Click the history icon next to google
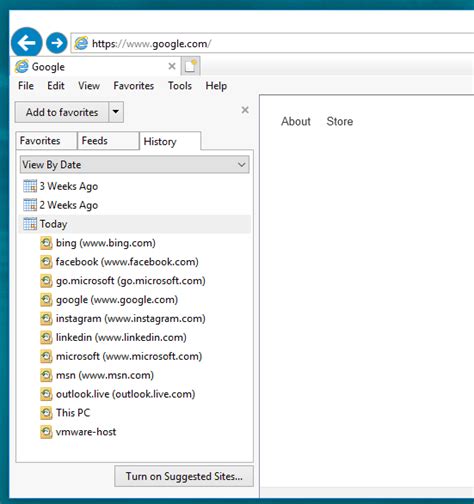The image size is (474, 504). point(46,300)
